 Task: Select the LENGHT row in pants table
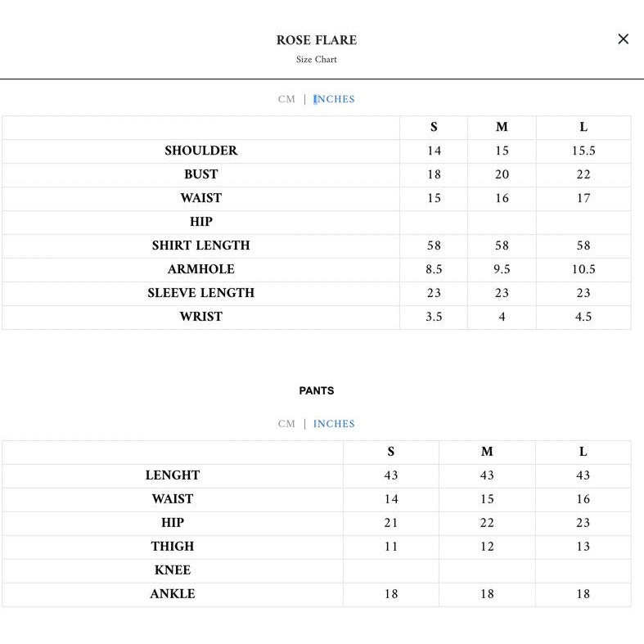(173, 475)
